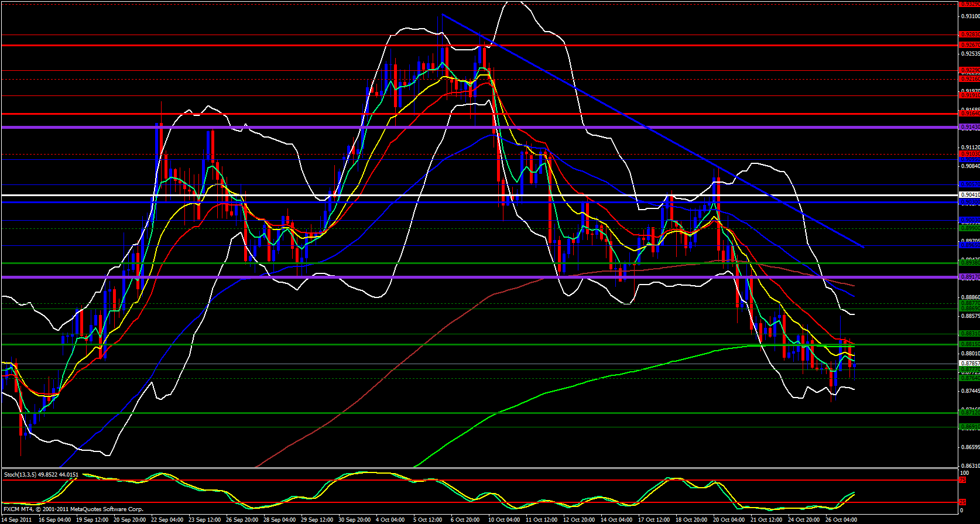This screenshot has height=524, width=980.
Task: Click the 10 Oct 04:00 time label
Action: pos(504,520)
